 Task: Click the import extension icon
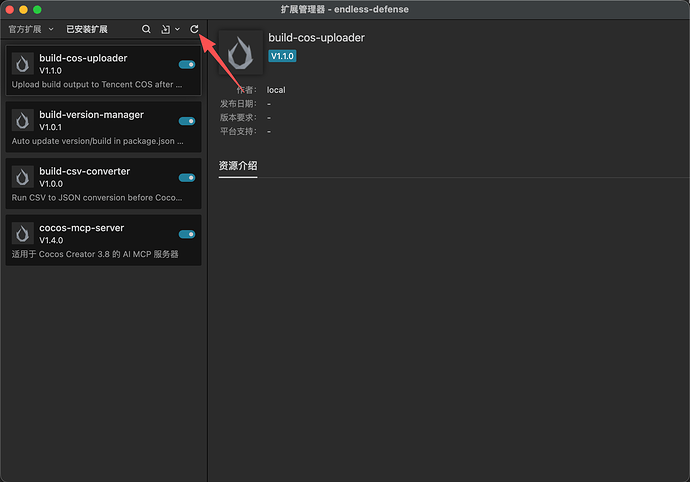(165, 29)
